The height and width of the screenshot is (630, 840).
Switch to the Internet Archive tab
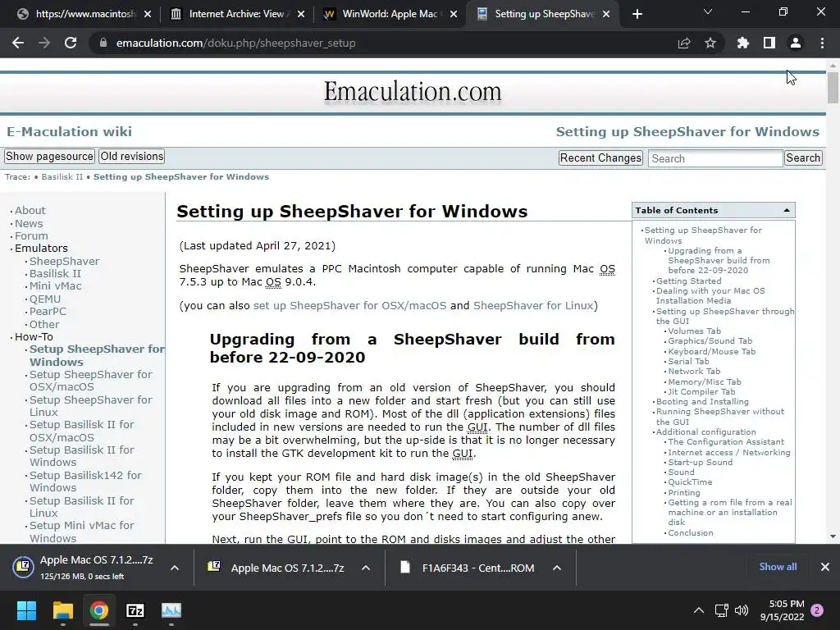tap(236, 14)
